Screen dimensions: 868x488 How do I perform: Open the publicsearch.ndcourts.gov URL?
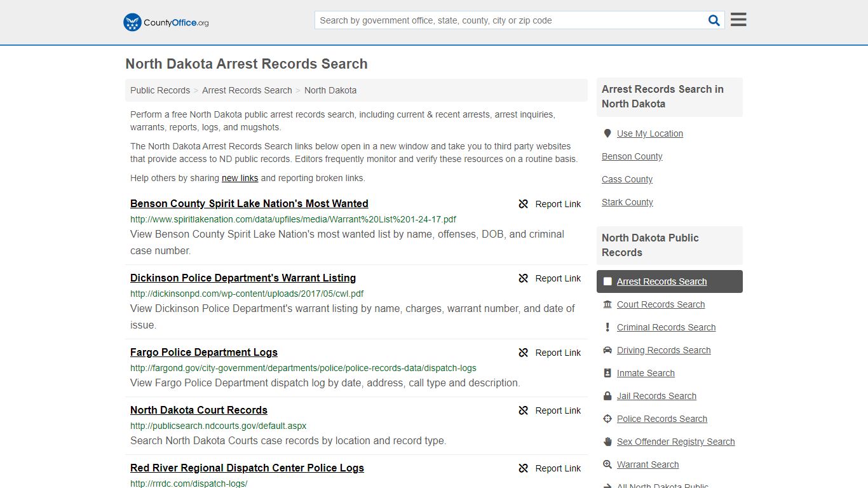coord(219,426)
